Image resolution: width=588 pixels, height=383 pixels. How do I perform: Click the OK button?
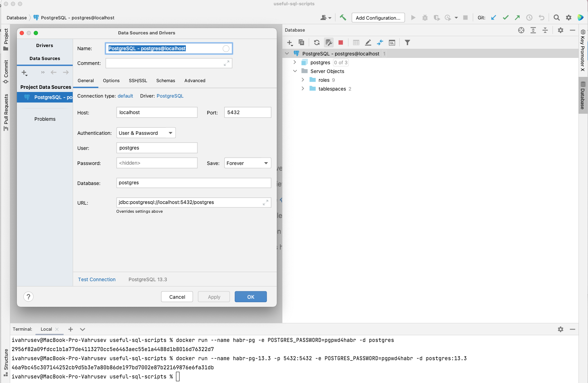pyautogui.click(x=251, y=297)
